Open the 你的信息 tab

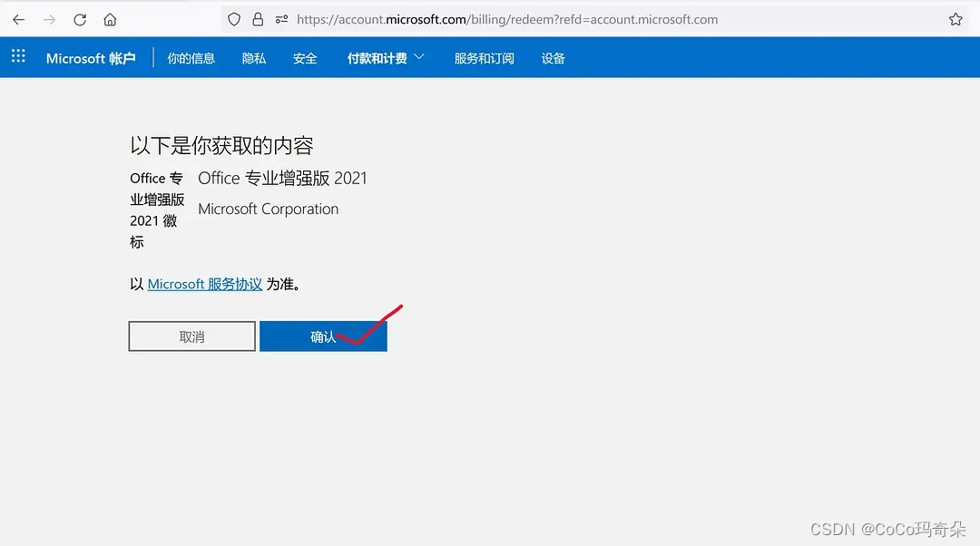tap(191, 58)
